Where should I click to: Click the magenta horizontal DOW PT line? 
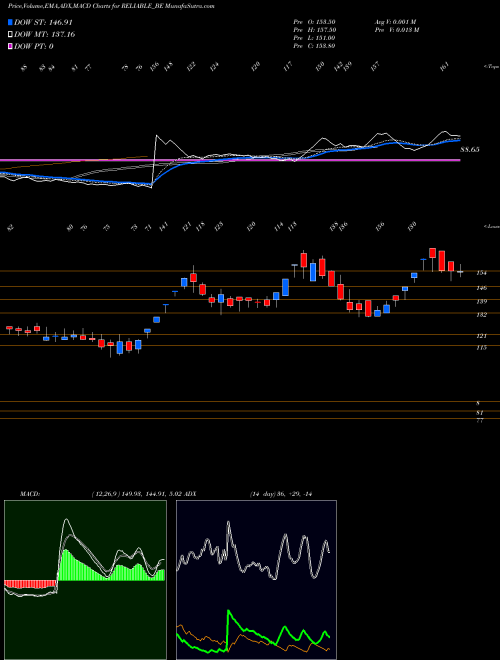pos(230,160)
